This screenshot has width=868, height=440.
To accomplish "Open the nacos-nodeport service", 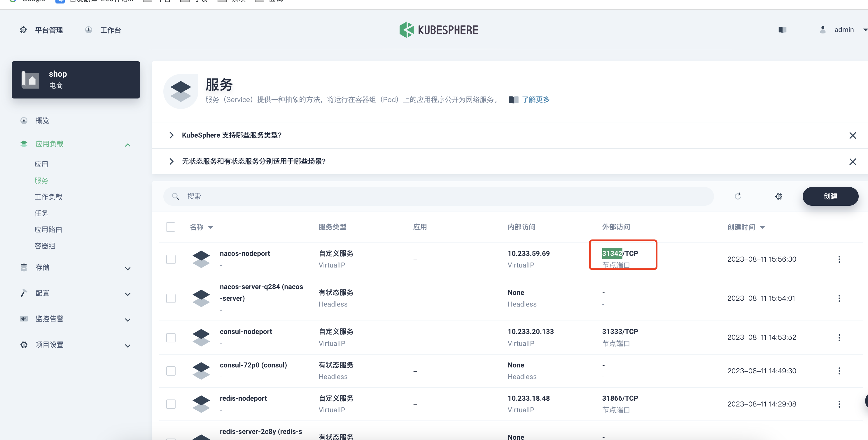I will [x=245, y=254].
